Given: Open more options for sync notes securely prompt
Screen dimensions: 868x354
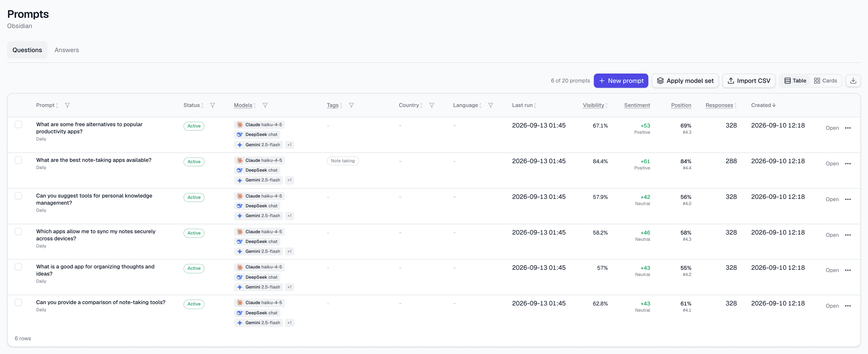Looking at the screenshot, I should [x=848, y=235].
